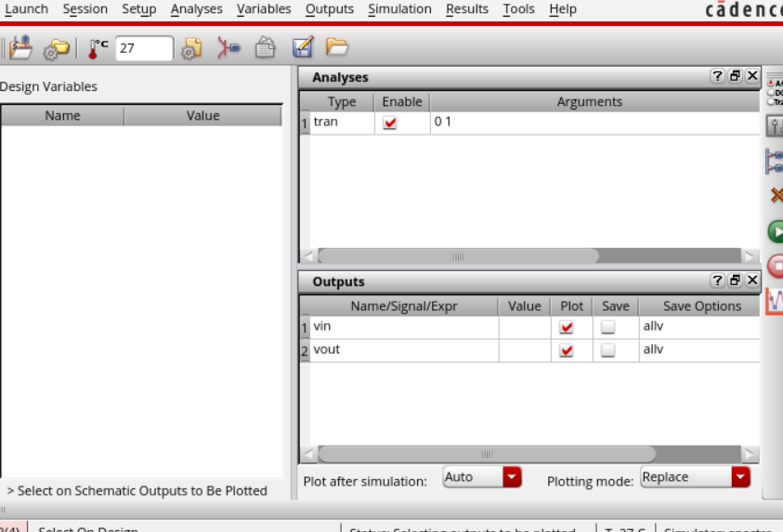Viewport: 783px width, 532px height.
Task: Open the Outputs menu
Action: pos(329,9)
